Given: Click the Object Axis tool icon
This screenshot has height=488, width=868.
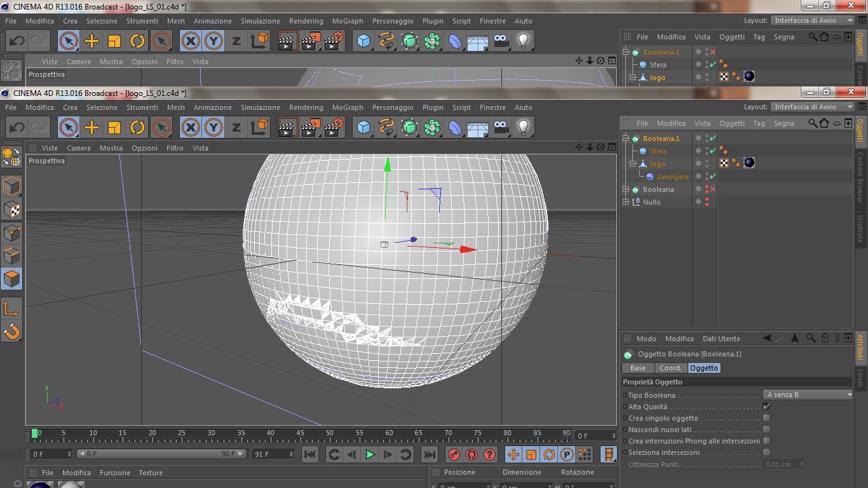Looking at the screenshot, I should click(x=12, y=308).
